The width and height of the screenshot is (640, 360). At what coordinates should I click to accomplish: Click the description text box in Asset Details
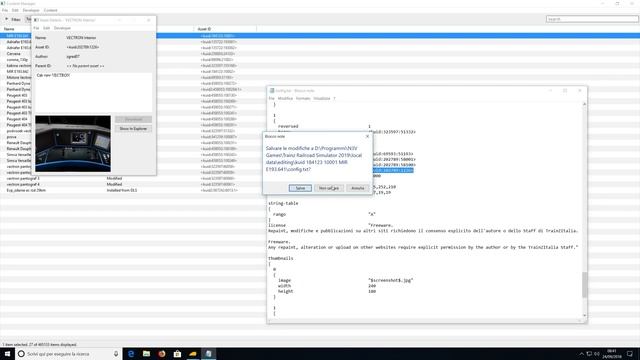click(93, 92)
